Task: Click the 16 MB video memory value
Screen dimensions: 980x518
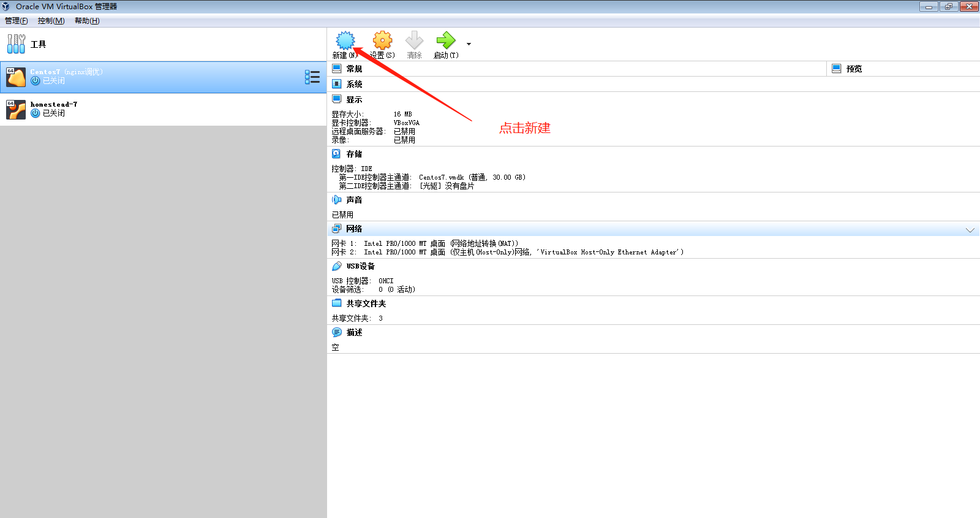Action: (x=402, y=114)
